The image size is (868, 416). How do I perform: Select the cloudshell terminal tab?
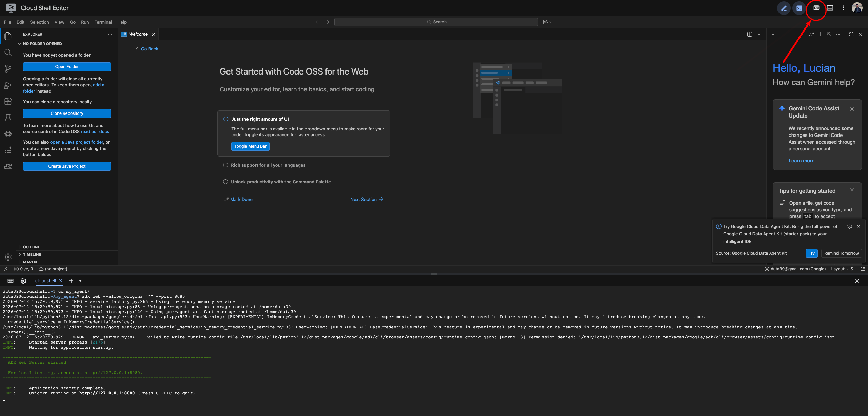tap(45, 281)
